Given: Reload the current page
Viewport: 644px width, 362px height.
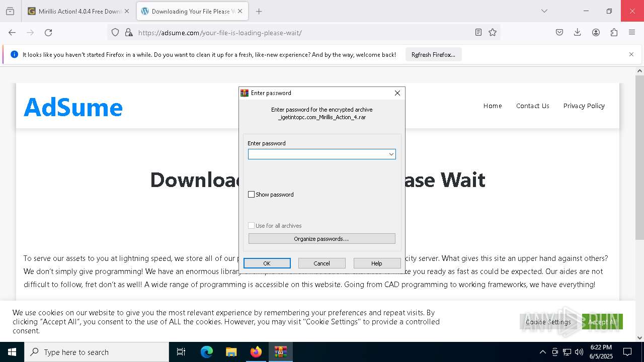Looking at the screenshot, I should (48, 33).
